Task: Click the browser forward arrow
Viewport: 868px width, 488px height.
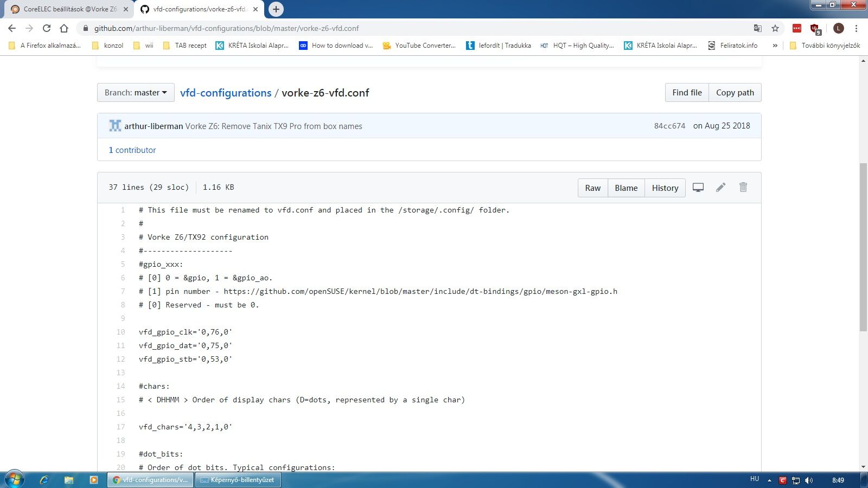Action: pos(29,28)
